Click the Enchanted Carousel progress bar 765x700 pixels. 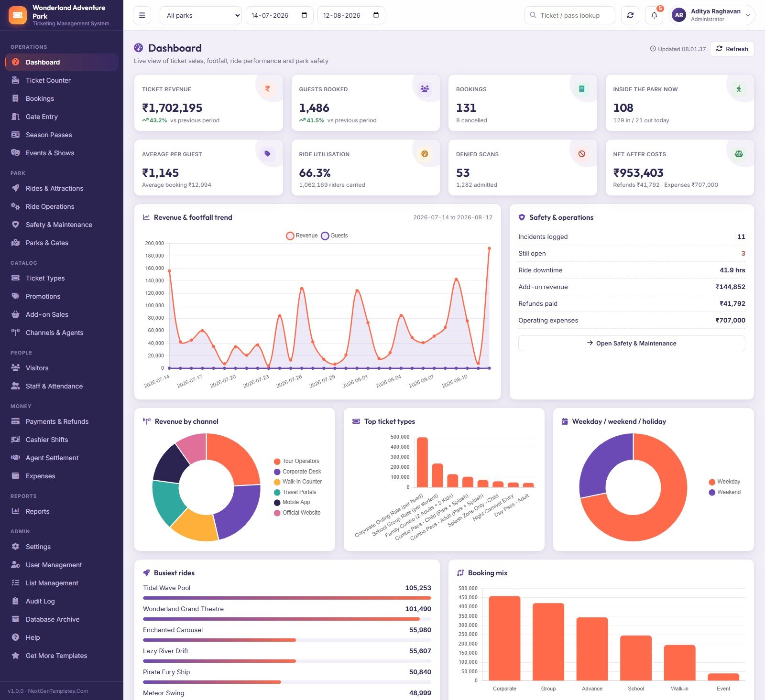287,640
